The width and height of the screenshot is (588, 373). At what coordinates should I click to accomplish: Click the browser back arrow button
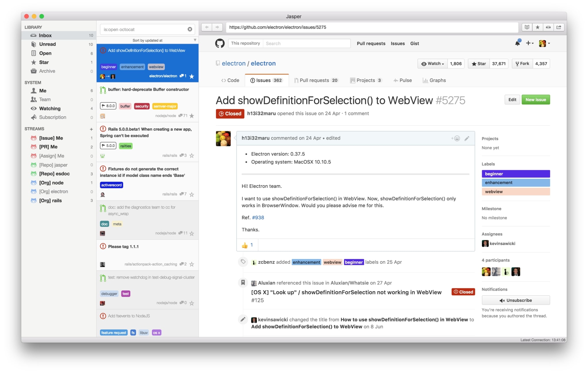(x=207, y=27)
